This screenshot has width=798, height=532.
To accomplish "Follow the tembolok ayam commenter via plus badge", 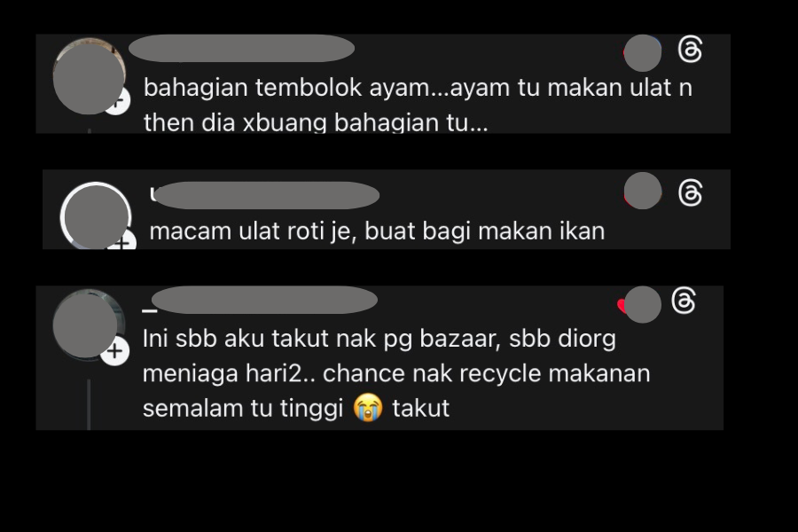I will [x=118, y=101].
